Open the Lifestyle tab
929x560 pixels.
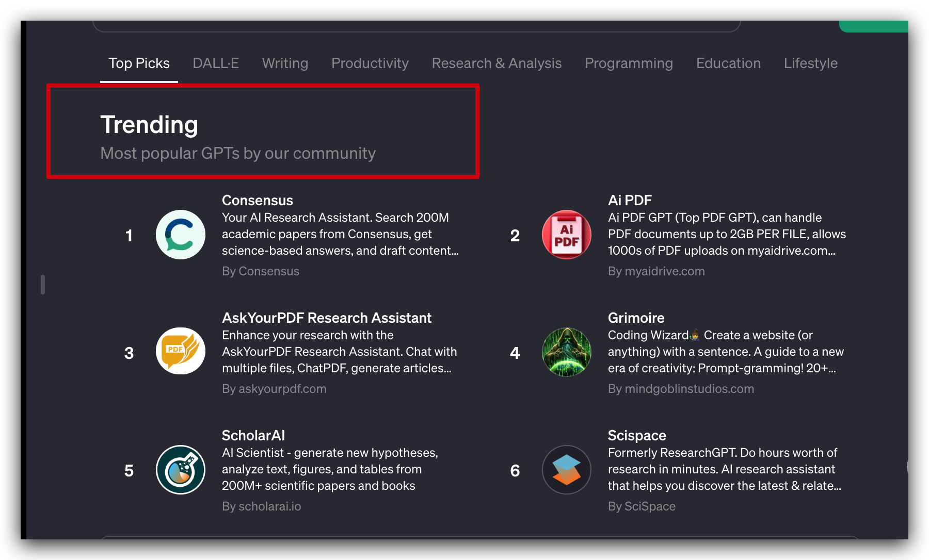(810, 63)
